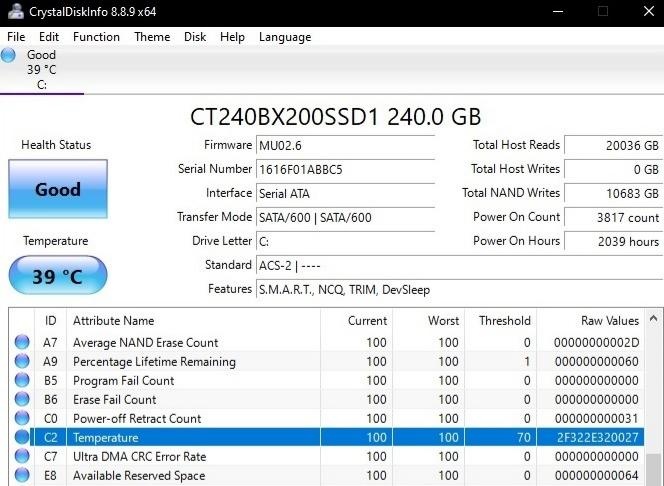Click raw value 2F322E320027
The image size is (664, 486).
pyautogui.click(x=597, y=437)
